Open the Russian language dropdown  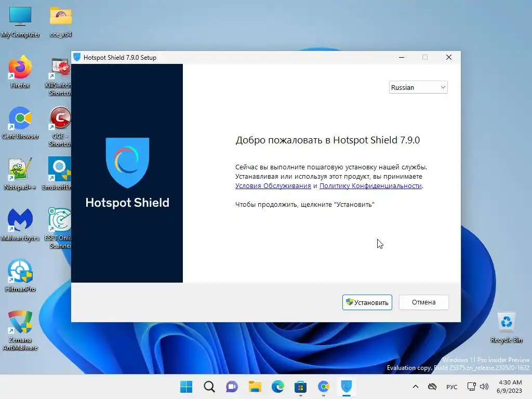[418, 87]
